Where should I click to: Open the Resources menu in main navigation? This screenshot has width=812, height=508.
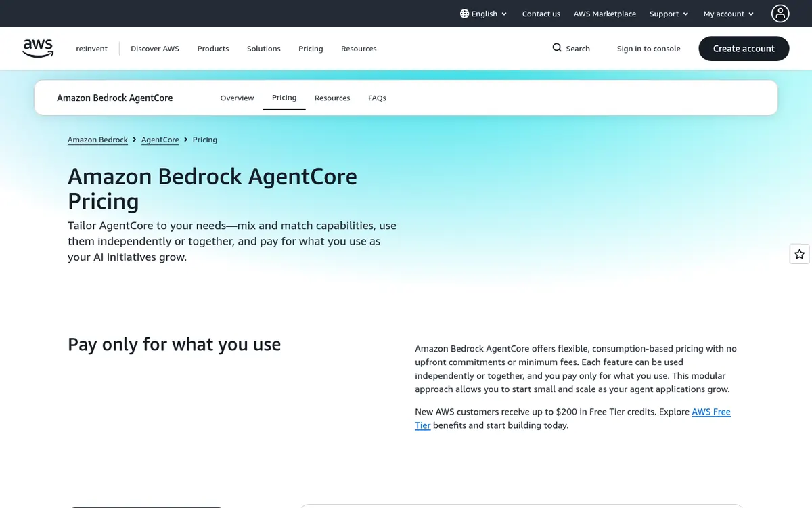coord(359,49)
